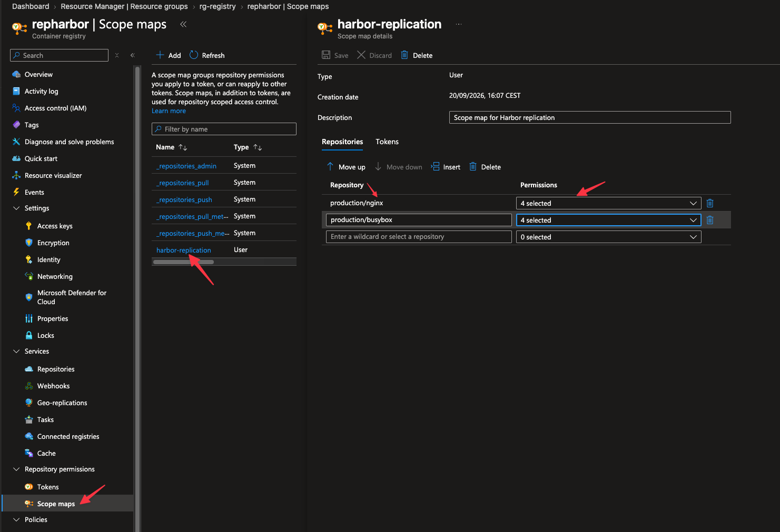Open _repositories_push scope map
Image resolution: width=780 pixels, height=532 pixels.
coord(184,199)
